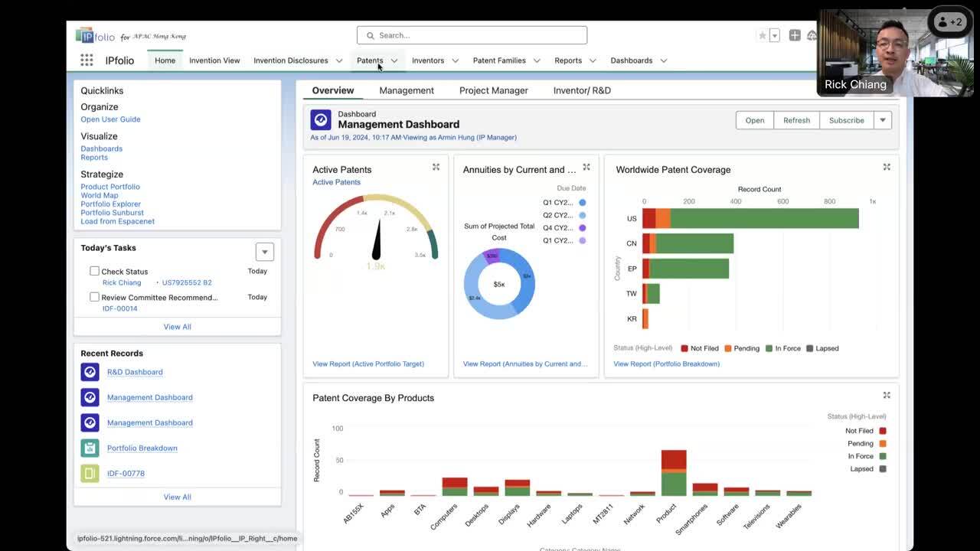This screenshot has width=980, height=551.
Task: Expand the Invention Disclosures nav chevron
Action: [339, 60]
